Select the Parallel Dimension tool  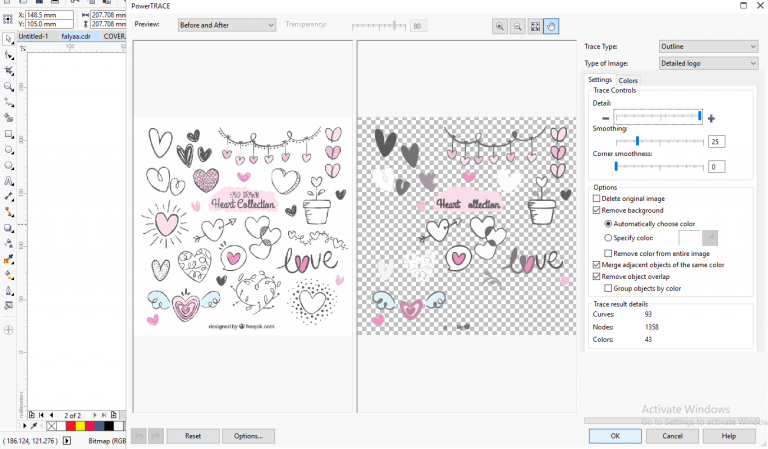coord(8,197)
